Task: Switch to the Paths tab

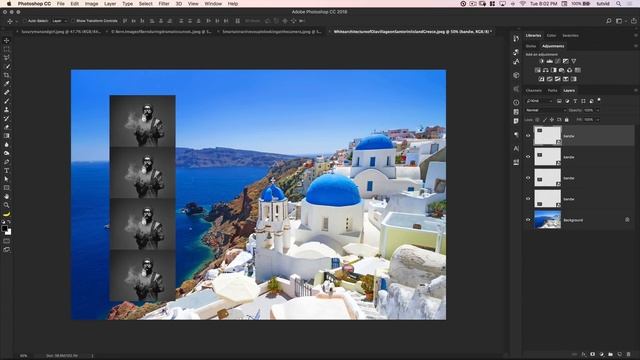Action: click(552, 91)
